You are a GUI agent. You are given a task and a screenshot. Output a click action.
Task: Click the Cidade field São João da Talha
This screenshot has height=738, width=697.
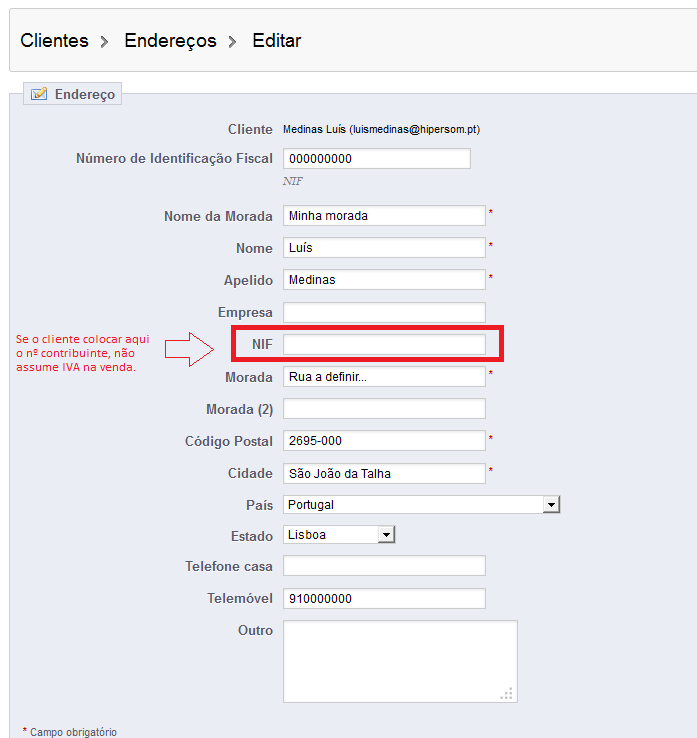(x=384, y=473)
